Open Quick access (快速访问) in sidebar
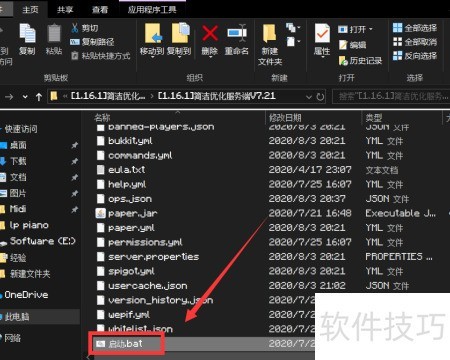 (21, 129)
